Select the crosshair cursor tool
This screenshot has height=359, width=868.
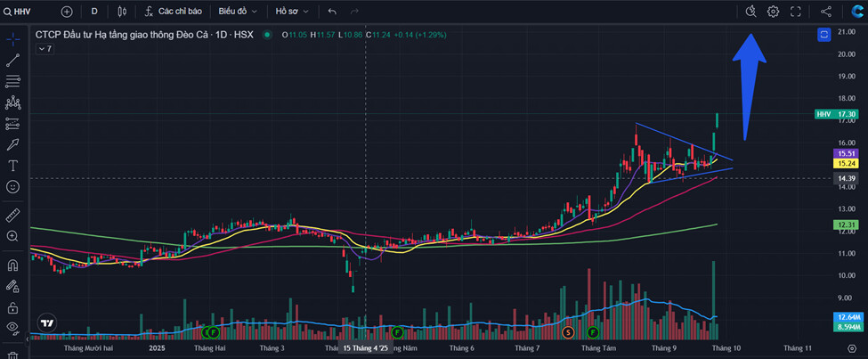point(12,39)
